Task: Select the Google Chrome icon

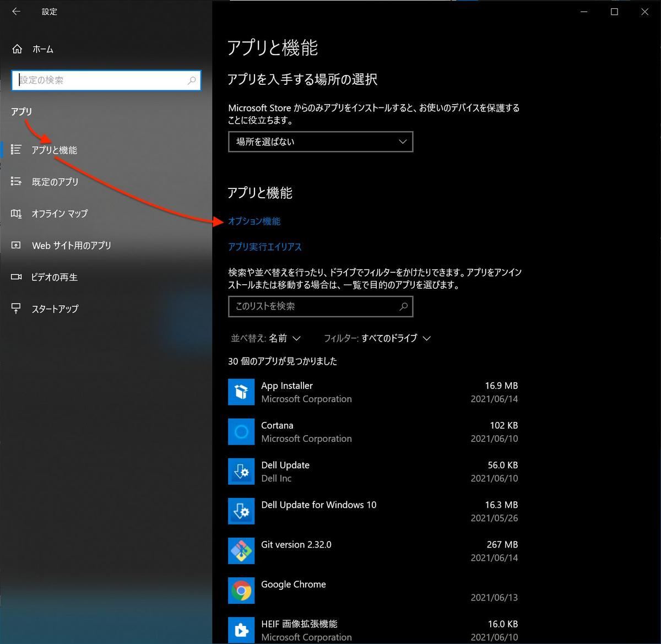Action: click(x=241, y=590)
